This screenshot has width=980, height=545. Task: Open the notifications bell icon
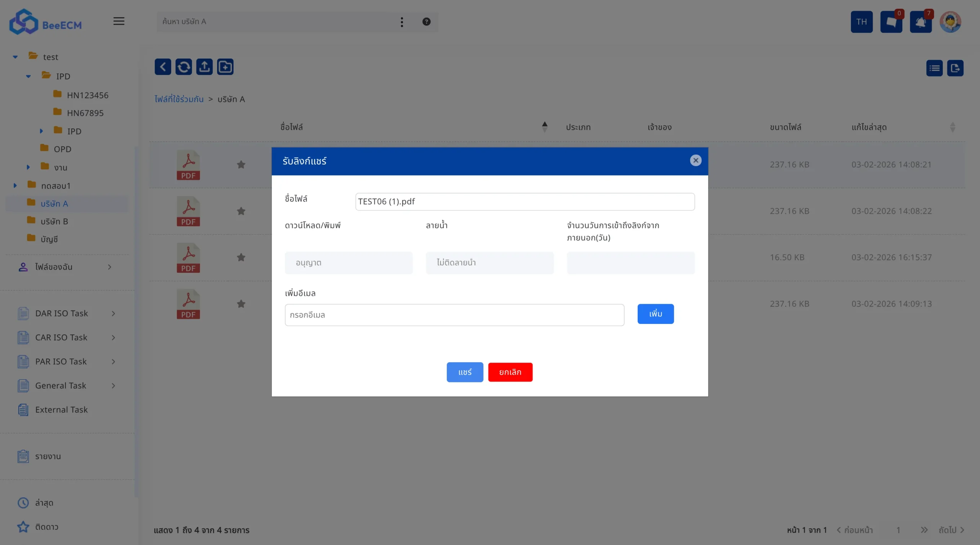[921, 22]
